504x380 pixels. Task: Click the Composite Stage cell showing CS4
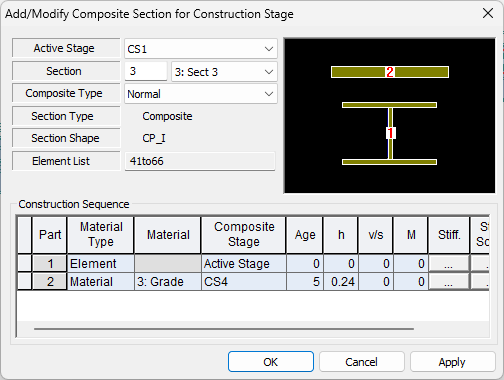coord(244,282)
